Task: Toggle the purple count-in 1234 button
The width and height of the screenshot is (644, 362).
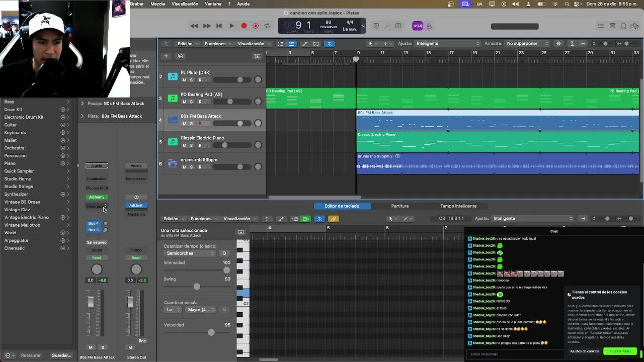Action: pos(418,26)
